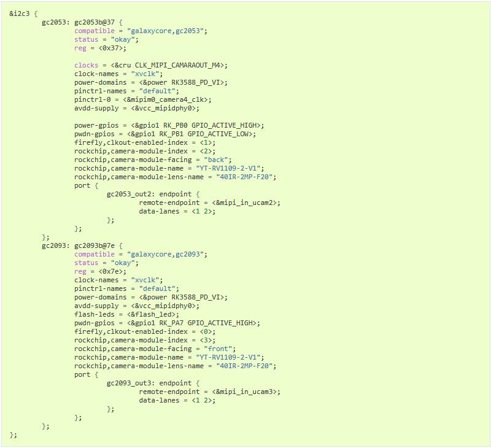Click the power-gpios RK_PB0 line

pos(169,126)
